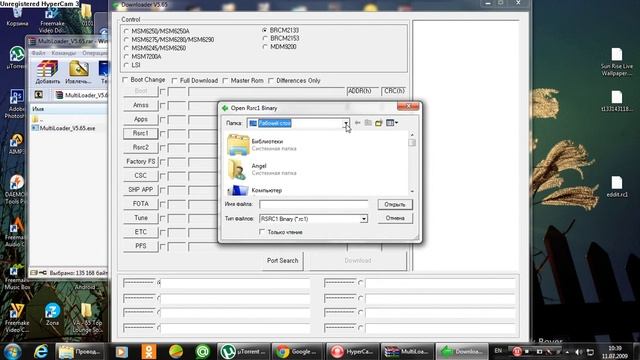Image resolution: width=640 pixels, height=360 pixels.
Task: Open Internet Explorer from taskbar
Action: 41,351
